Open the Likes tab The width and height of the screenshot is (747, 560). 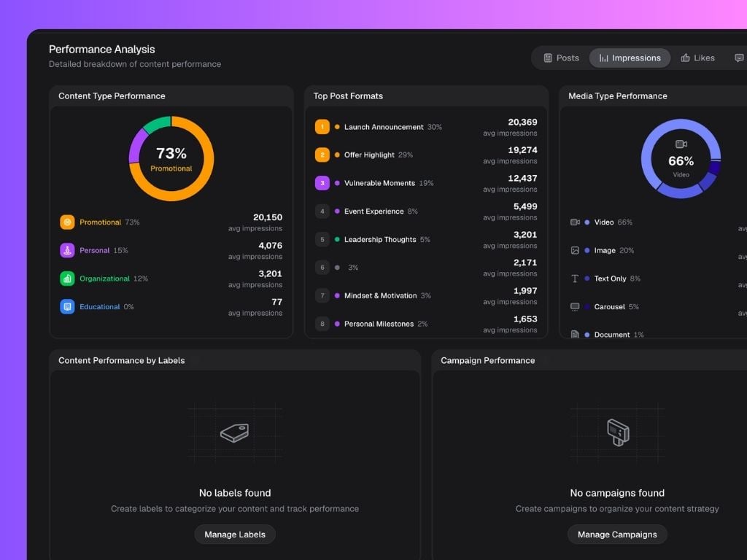tap(697, 58)
